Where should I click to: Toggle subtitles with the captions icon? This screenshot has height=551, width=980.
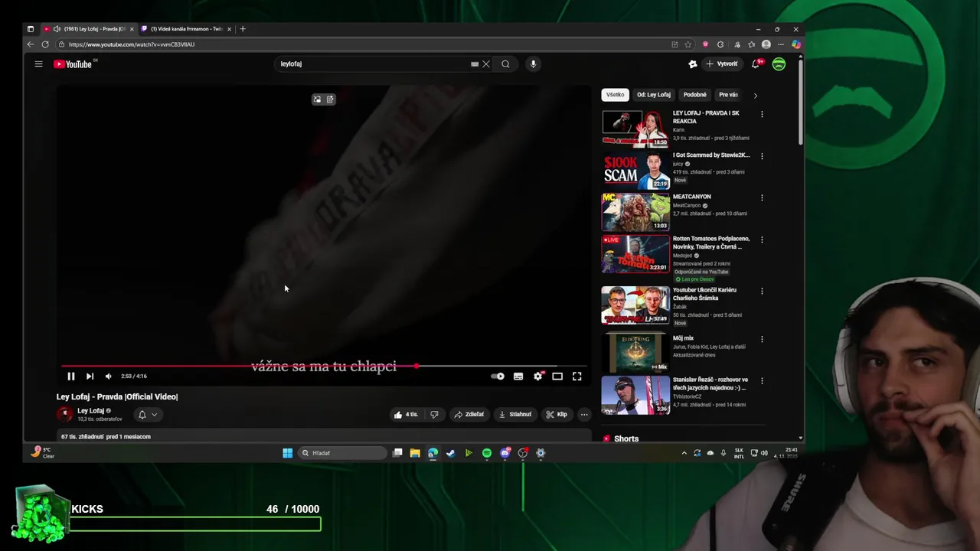point(518,376)
